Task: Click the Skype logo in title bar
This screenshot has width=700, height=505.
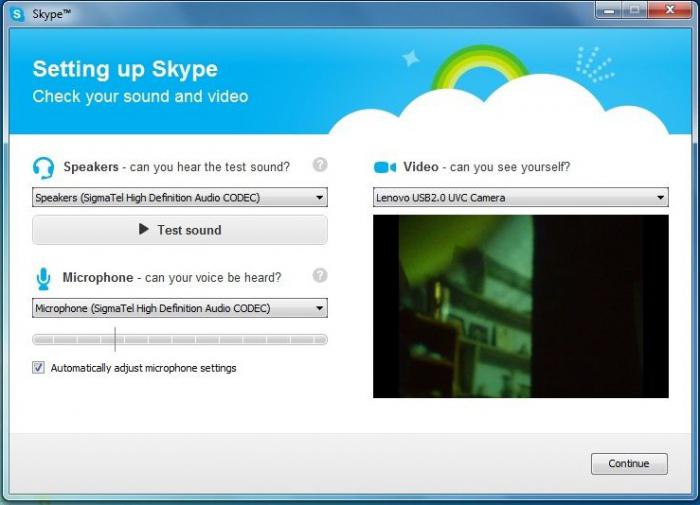Action: [17, 14]
